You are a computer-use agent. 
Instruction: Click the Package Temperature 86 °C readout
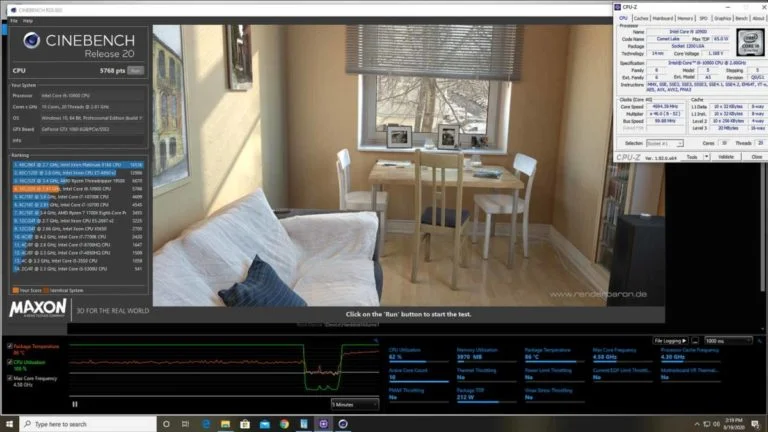point(554,354)
